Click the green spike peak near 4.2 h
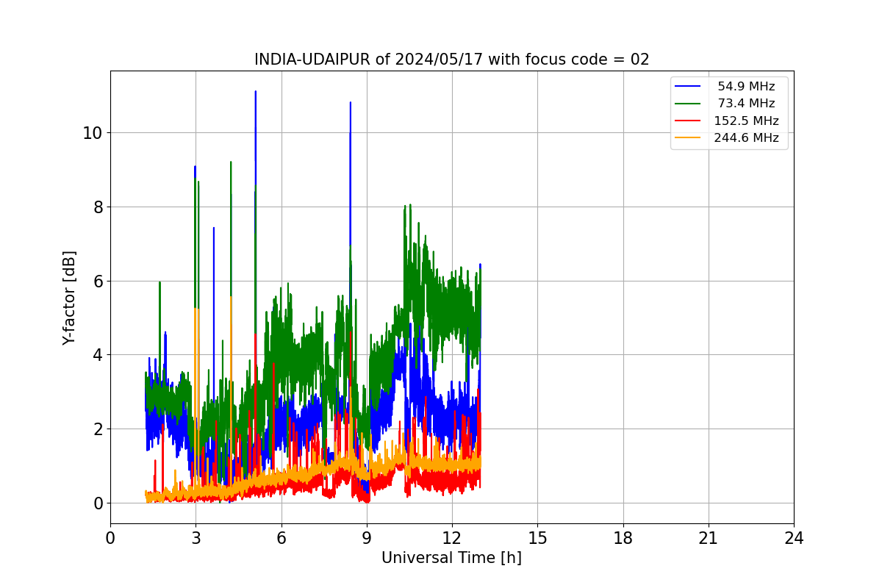The height and width of the screenshot is (588, 882). pyautogui.click(x=231, y=163)
